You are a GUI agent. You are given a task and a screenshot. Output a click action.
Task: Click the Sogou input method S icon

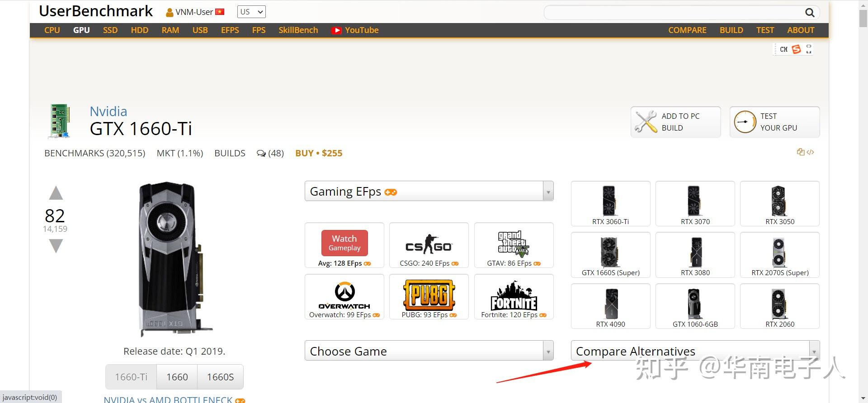pos(796,49)
